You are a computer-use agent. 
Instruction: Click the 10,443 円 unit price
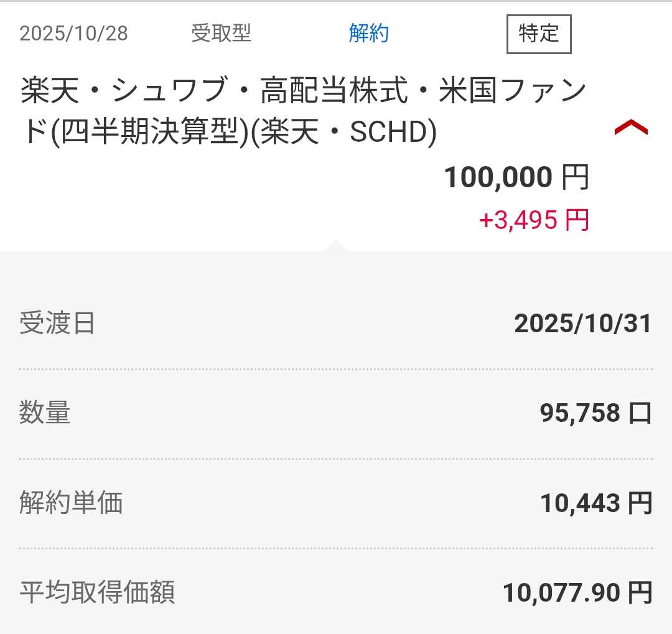(x=595, y=503)
